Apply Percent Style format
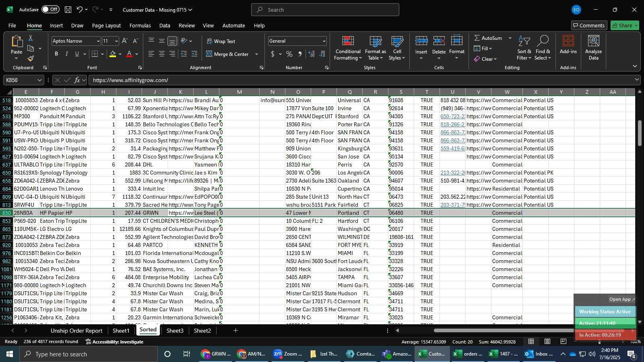 pos(289,54)
